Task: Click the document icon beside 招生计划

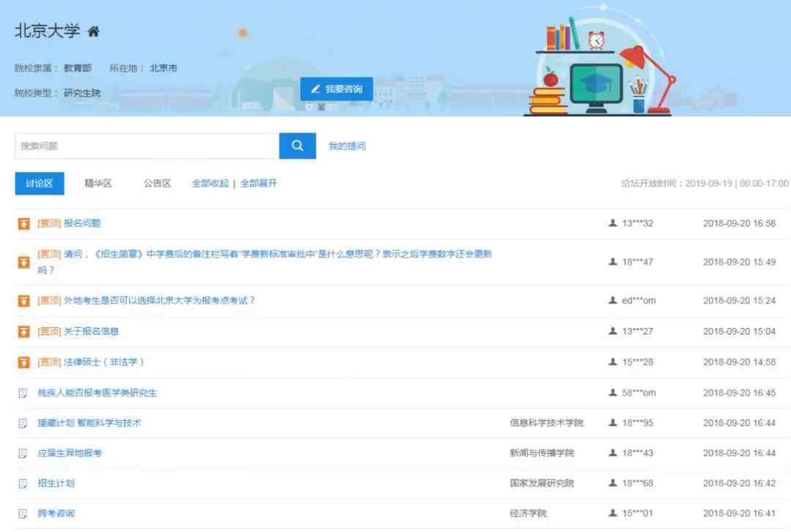Action: click(x=23, y=484)
